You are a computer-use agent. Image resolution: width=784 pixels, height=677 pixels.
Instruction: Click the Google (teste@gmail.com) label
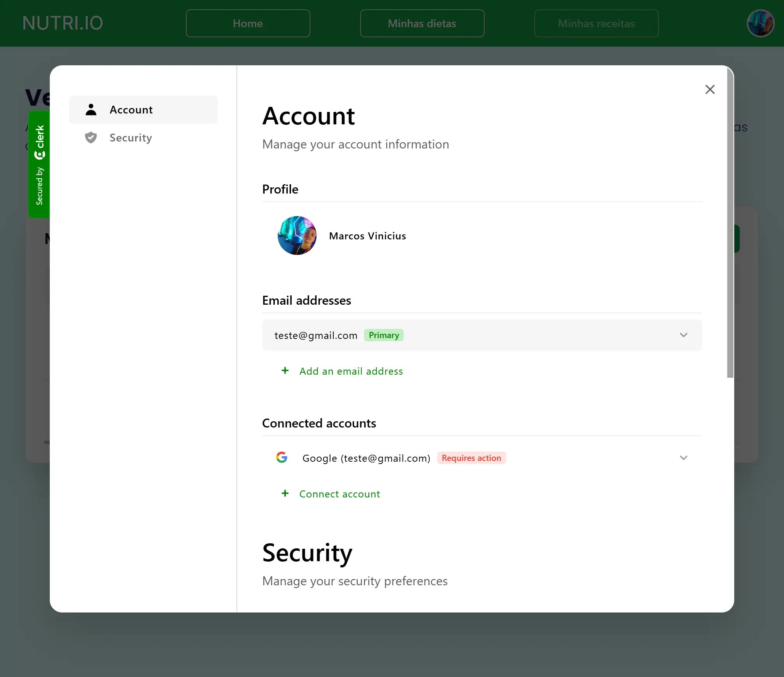point(366,458)
